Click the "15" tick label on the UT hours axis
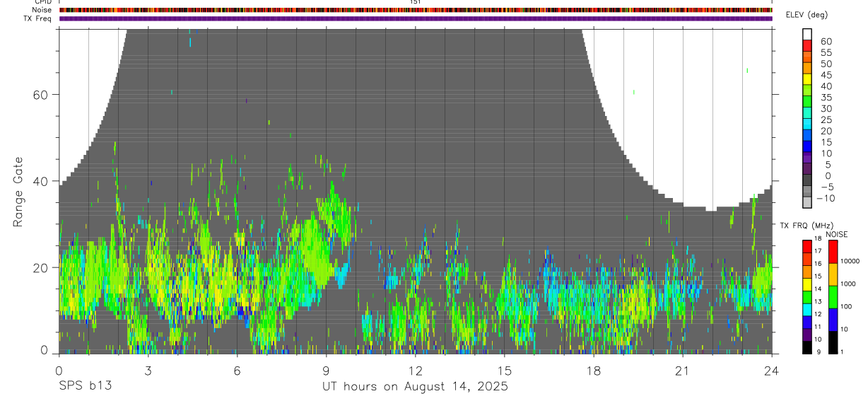Viewport: 868px width, 401px height. 504,370
